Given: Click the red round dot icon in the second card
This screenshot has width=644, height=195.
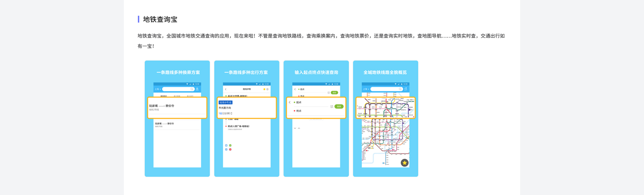Looking at the screenshot, I should [x=230, y=149].
